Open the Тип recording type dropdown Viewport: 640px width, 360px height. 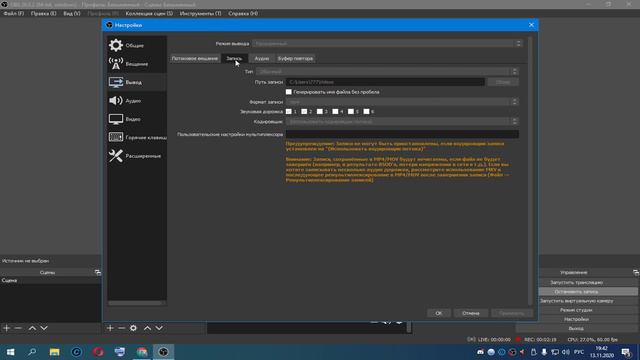coord(387,71)
